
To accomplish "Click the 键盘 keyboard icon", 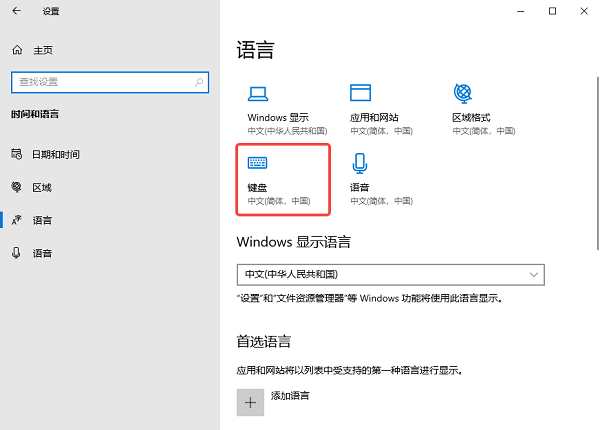I will [x=258, y=163].
